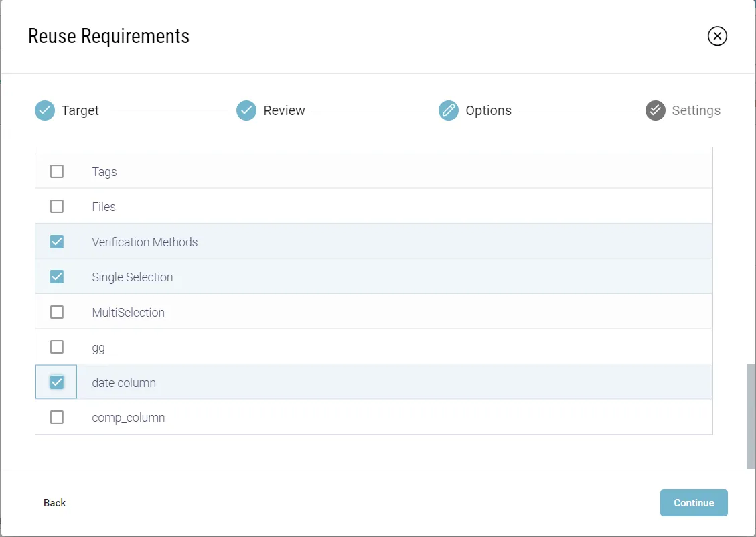756x537 pixels.
Task: Deselect the Single Selection checkbox
Action: pyautogui.click(x=57, y=277)
